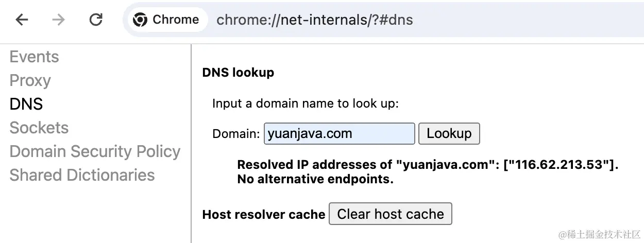Click the 'Input a domain name' instruction
This screenshot has width=644, height=243.
click(306, 103)
